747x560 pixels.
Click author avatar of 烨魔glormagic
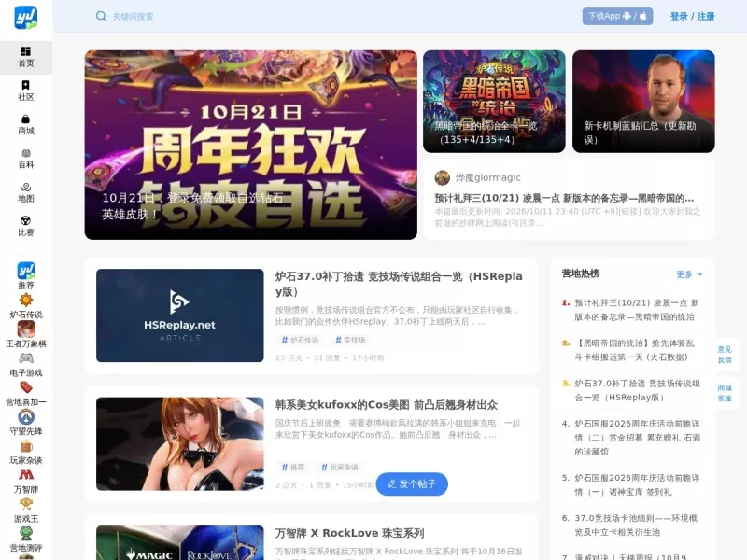(x=442, y=177)
